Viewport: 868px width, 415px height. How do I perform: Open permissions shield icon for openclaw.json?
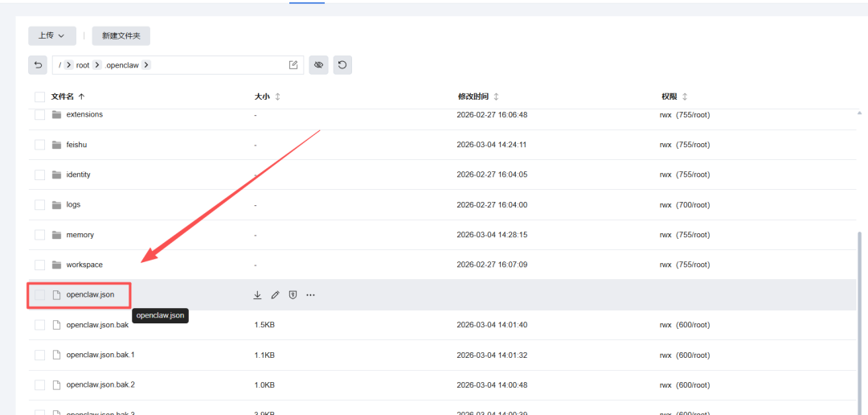tap(293, 295)
